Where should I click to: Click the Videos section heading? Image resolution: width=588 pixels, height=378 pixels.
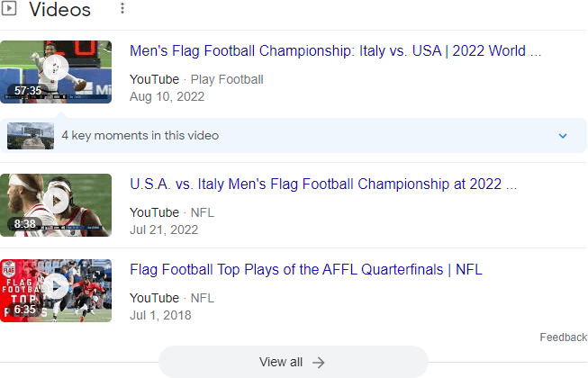[60, 10]
